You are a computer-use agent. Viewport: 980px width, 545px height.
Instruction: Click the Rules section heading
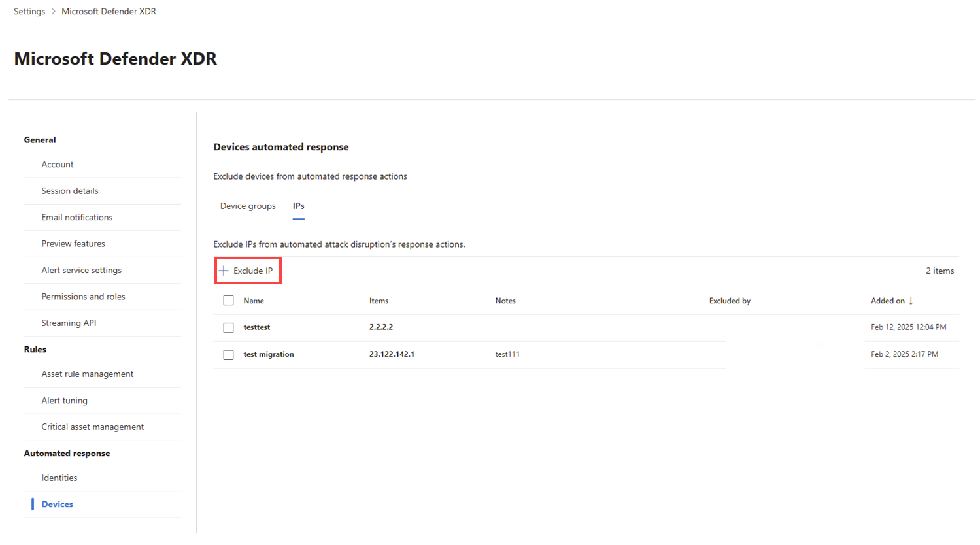(x=35, y=350)
